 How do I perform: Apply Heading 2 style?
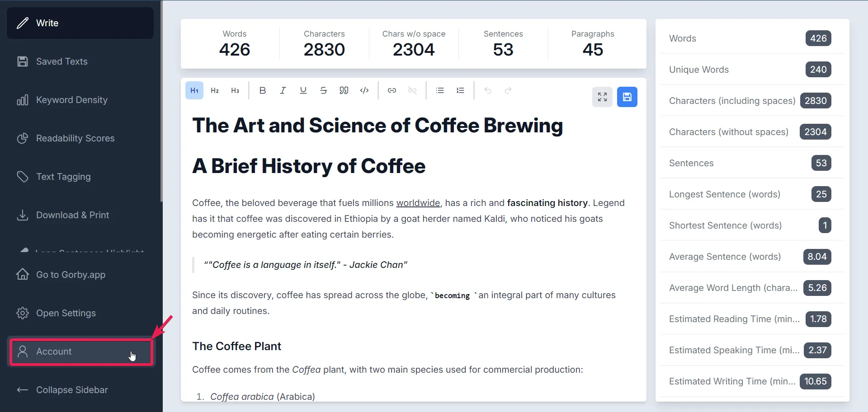coord(215,90)
